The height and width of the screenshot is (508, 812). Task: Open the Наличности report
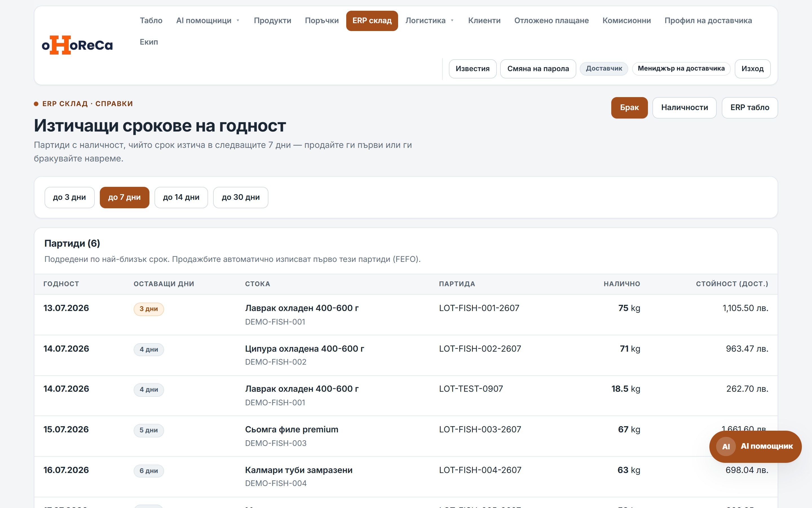pyautogui.click(x=684, y=108)
